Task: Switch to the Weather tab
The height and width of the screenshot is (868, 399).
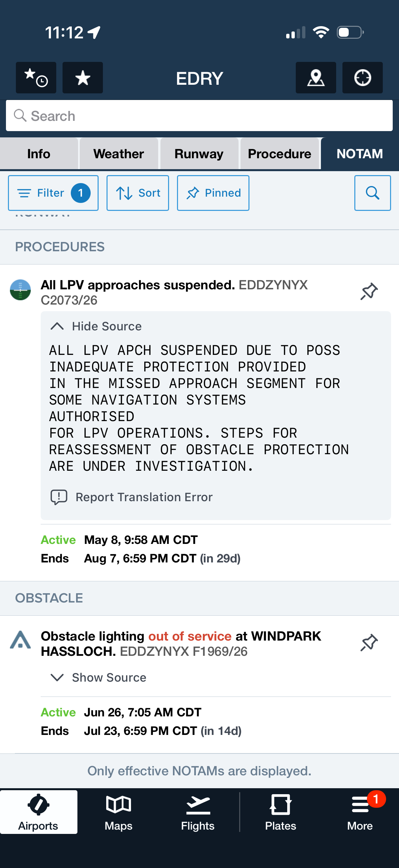Action: click(118, 154)
